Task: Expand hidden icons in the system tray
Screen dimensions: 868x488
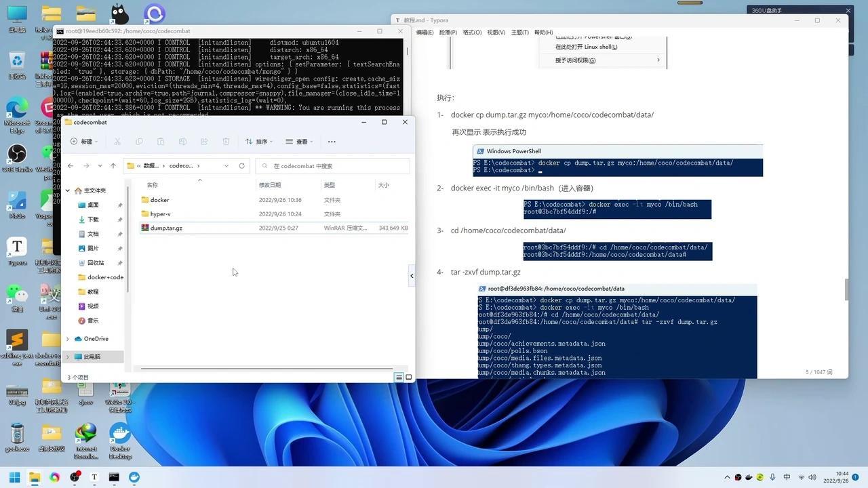Action: 727,476
